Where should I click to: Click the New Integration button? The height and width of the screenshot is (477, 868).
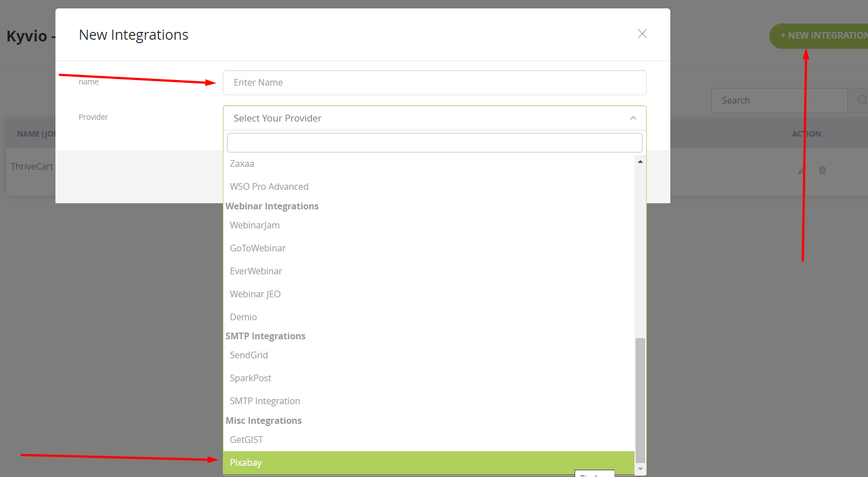(820, 36)
